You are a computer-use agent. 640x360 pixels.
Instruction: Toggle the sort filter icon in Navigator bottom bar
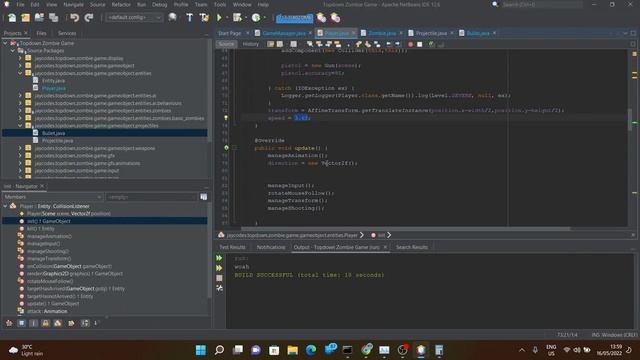pos(84,323)
